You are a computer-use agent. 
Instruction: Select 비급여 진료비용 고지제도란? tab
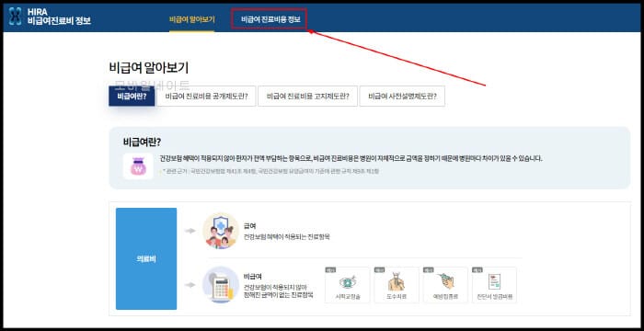coord(307,97)
